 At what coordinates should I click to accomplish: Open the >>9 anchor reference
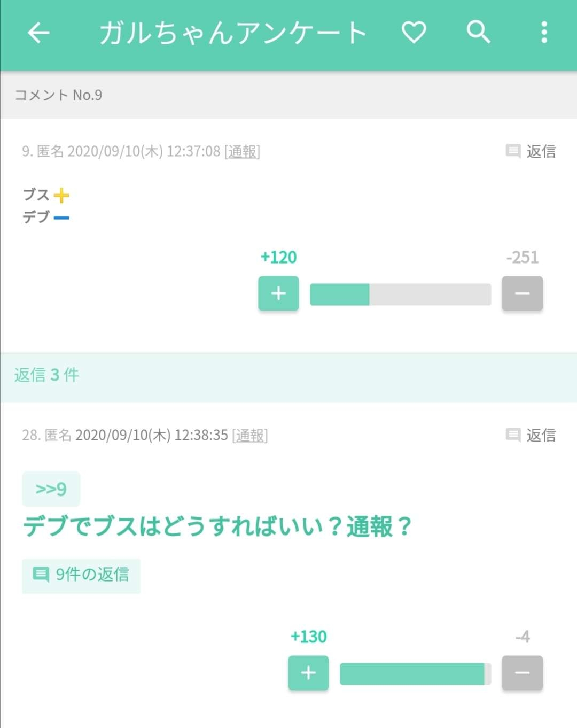[x=51, y=489]
